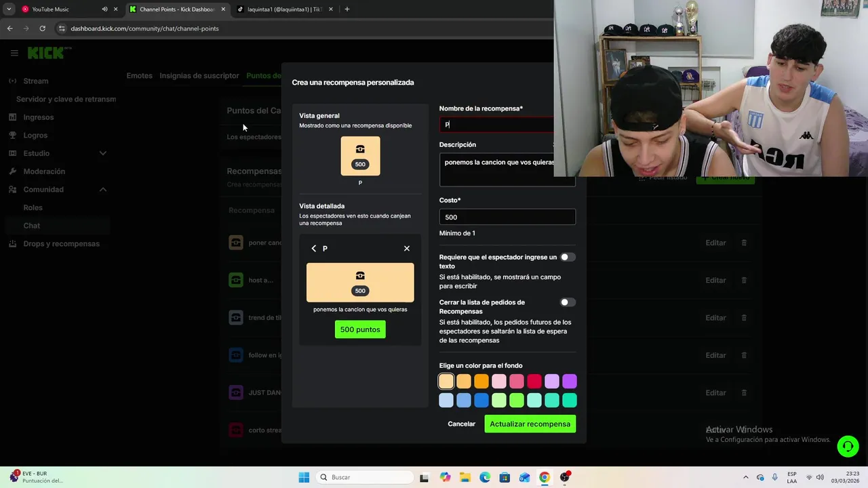Expand the Estudio sidebar section
Screen dimensions: 868x488
(x=103, y=153)
